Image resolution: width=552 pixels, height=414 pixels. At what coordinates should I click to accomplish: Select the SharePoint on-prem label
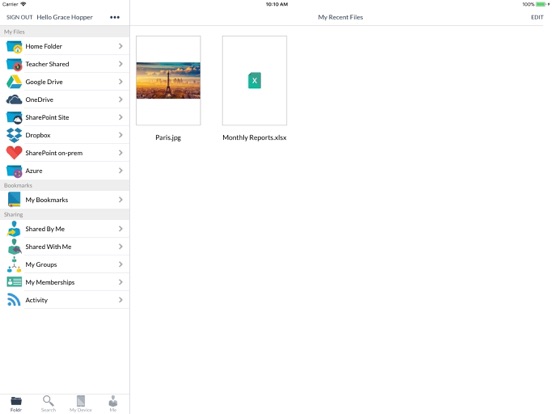point(54,153)
